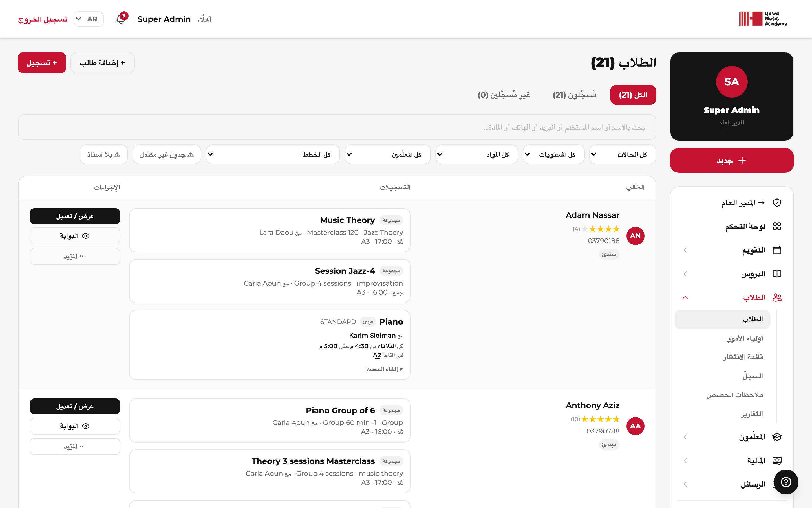Click تسجيل الخروج logout link
The height and width of the screenshot is (508, 812).
pyautogui.click(x=43, y=19)
